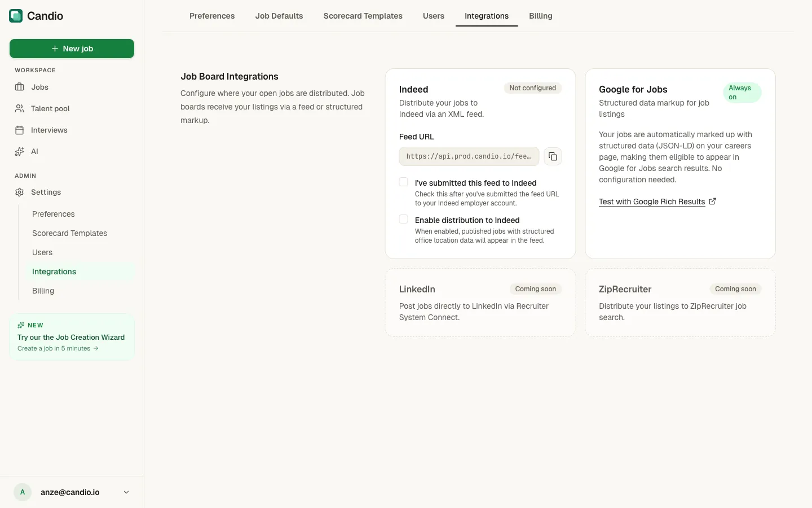Click the Settings gear icon
Viewport: 812px width, 508px height.
click(20, 192)
